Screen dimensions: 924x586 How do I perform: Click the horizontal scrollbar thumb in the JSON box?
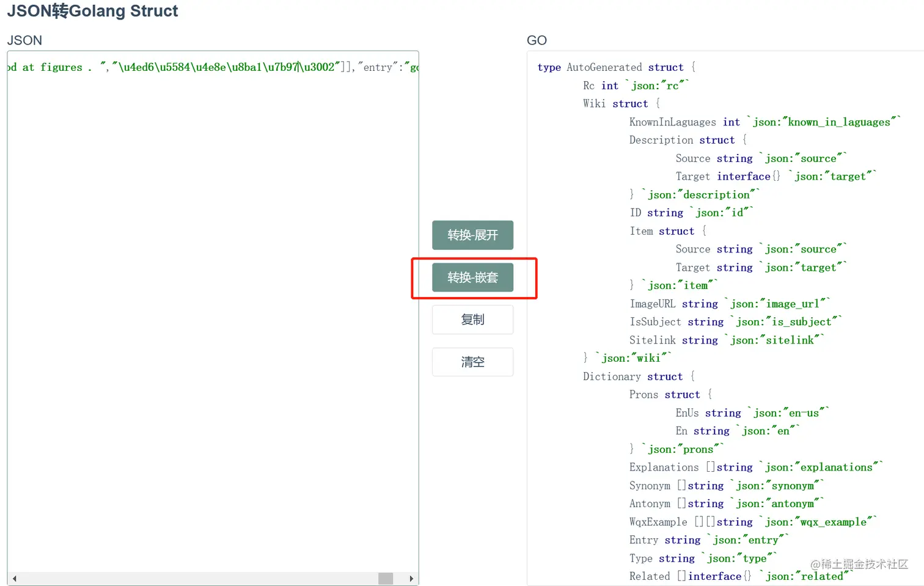386,578
